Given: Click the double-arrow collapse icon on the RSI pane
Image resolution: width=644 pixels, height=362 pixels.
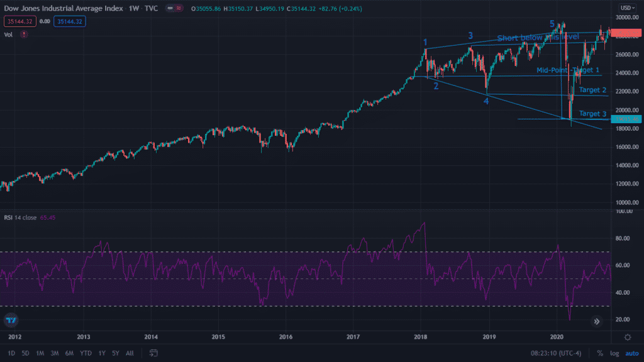Looking at the screenshot, I should [596, 321].
